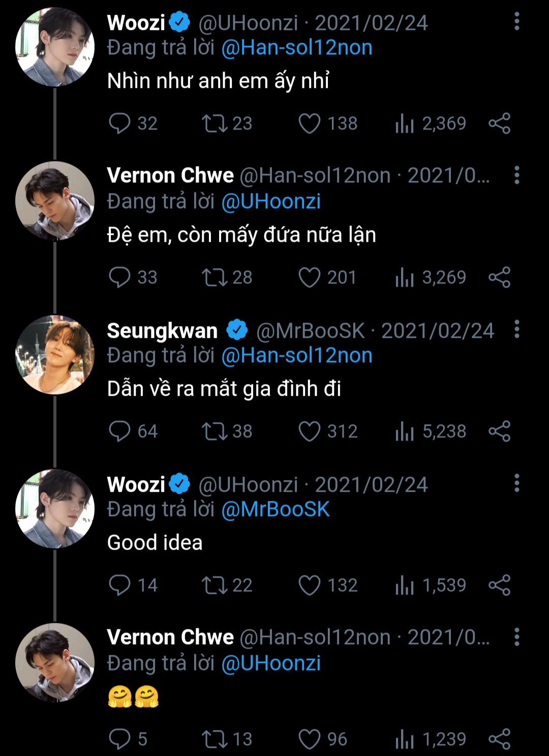Image resolution: width=549 pixels, height=756 pixels.
Task: Share Woozi's "Good idea" tweet
Action: pos(499,585)
